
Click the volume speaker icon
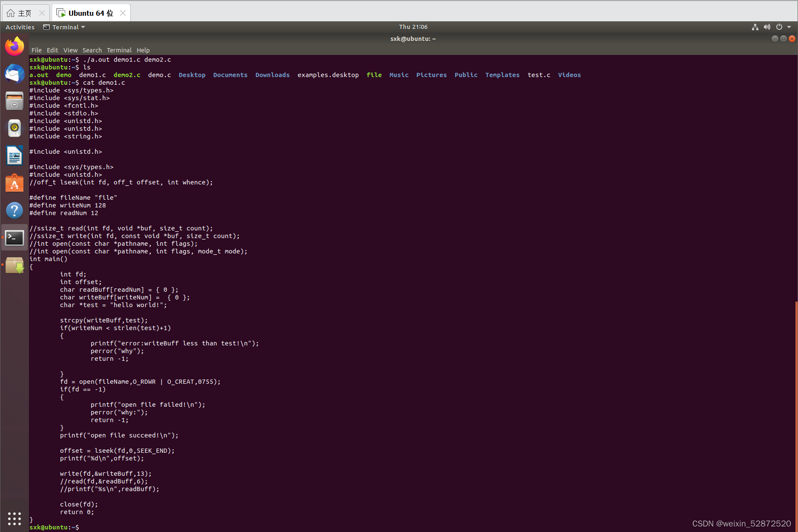click(767, 27)
